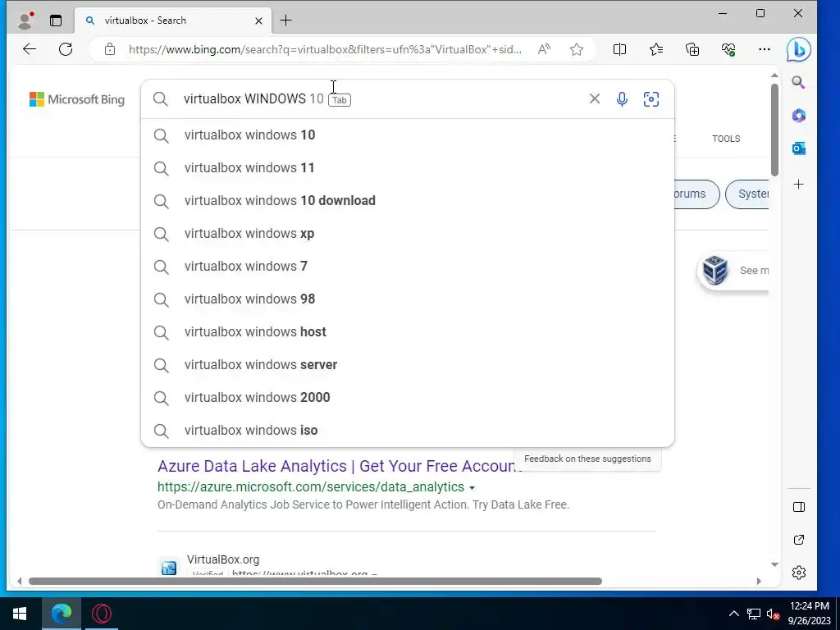Viewport: 840px width, 630px height.
Task: Choose suggestion virtualbox windows 10
Action: [x=407, y=135]
